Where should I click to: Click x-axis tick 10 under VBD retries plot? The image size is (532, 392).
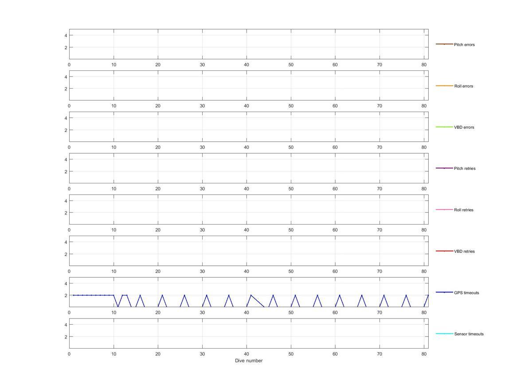[x=113, y=271]
